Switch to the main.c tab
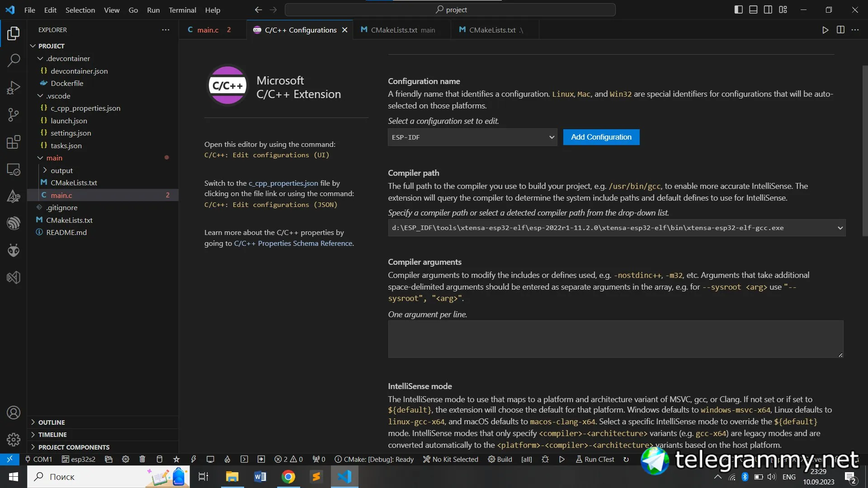This screenshot has width=868, height=488. (208, 30)
